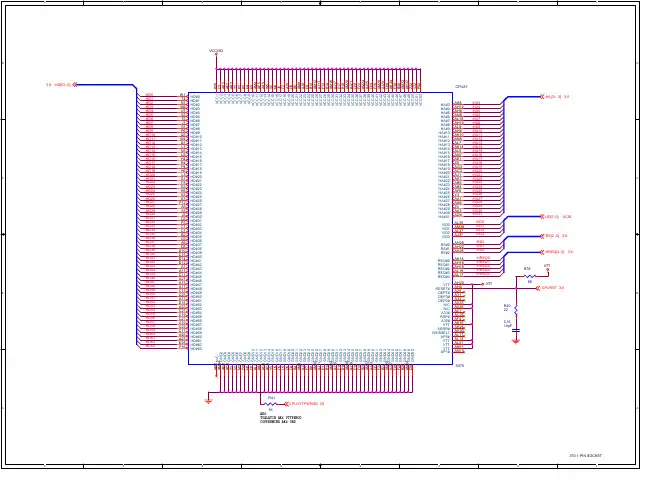Click the 56 ohm pull-up resistor to VTT
Screen dimensions: 649x502
529,276
